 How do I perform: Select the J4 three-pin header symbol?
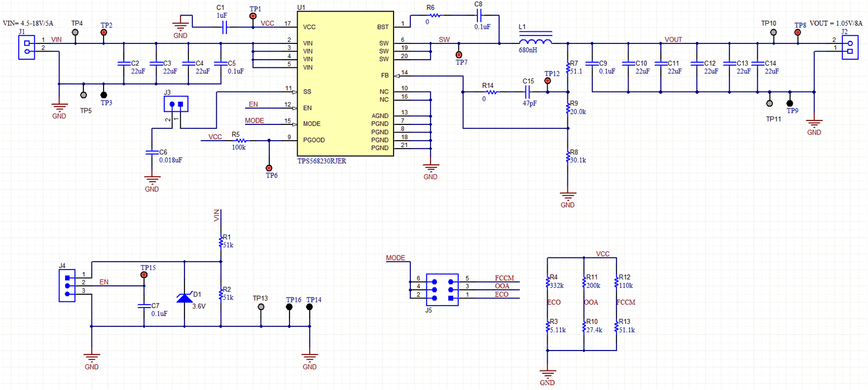click(67, 286)
